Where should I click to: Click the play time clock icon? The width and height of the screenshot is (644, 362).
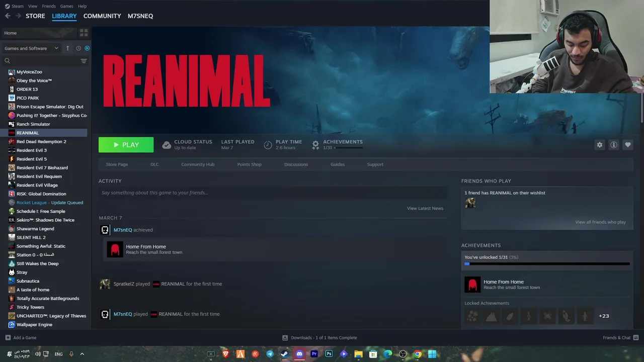coord(268,145)
